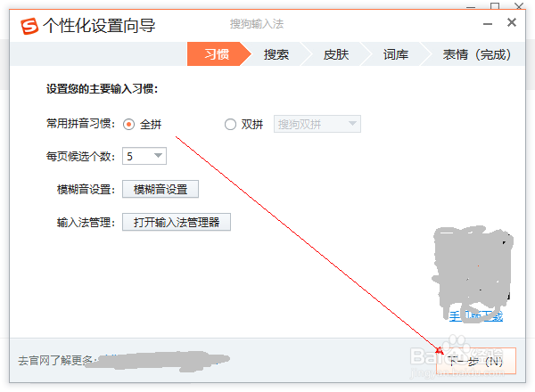Open the 搜狗双拼 scheme dropdown
The height and width of the screenshot is (392, 535).
point(317,124)
